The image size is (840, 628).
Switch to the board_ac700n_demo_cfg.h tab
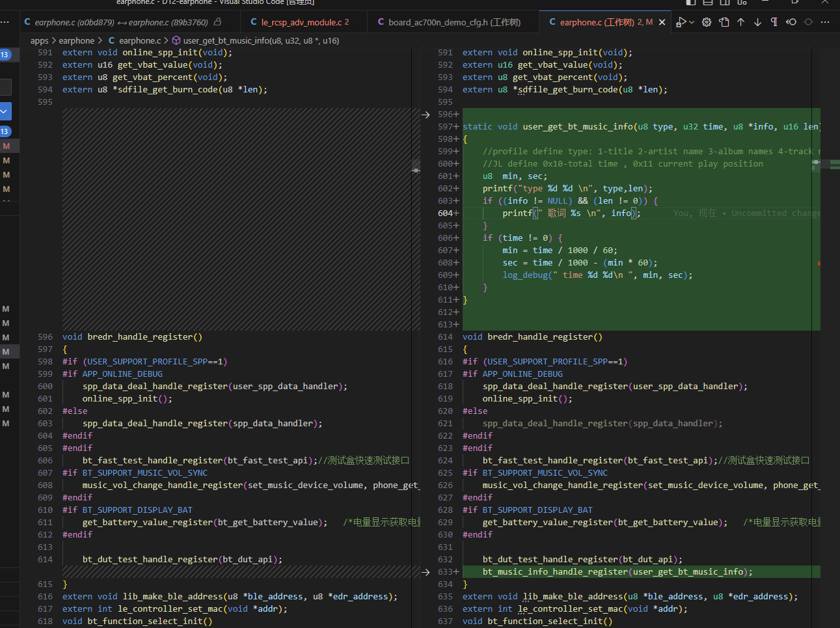454,22
